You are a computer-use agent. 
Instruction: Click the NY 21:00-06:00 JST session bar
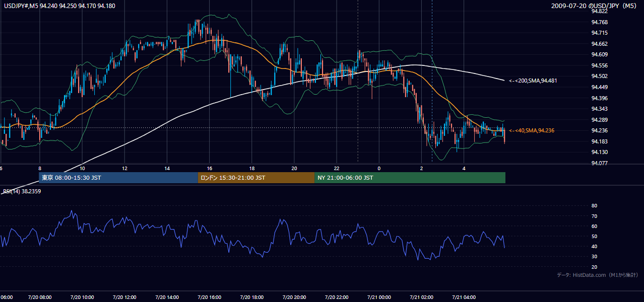pos(410,178)
